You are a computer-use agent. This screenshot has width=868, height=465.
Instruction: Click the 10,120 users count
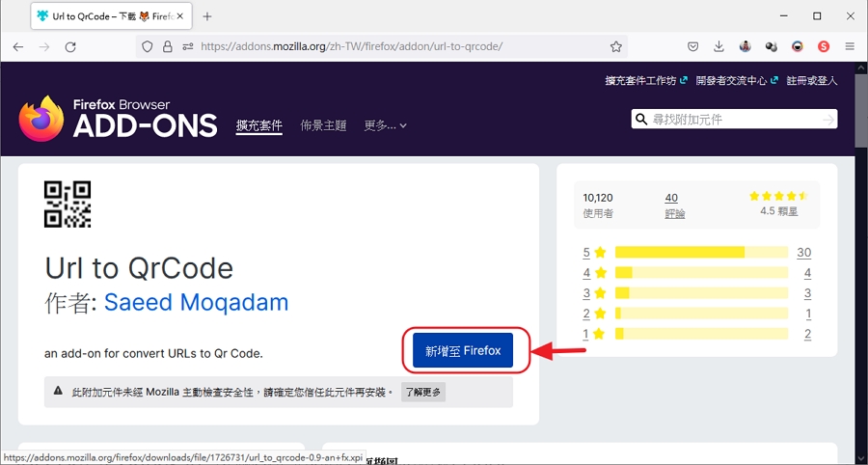coord(598,198)
